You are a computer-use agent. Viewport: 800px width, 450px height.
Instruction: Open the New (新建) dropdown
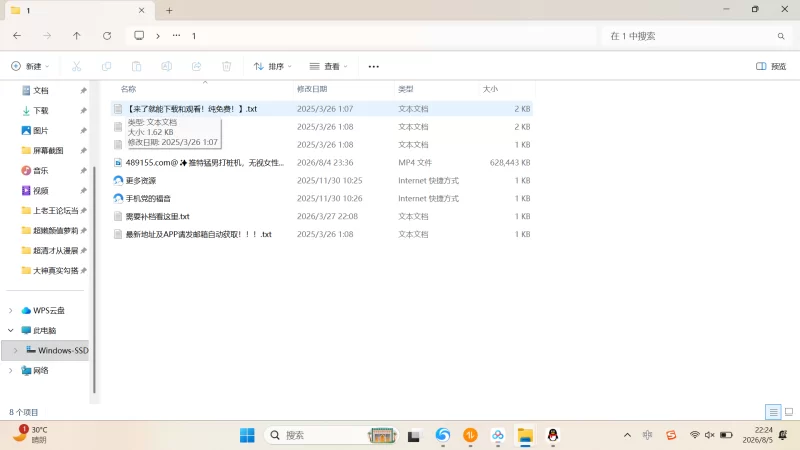tap(30, 66)
